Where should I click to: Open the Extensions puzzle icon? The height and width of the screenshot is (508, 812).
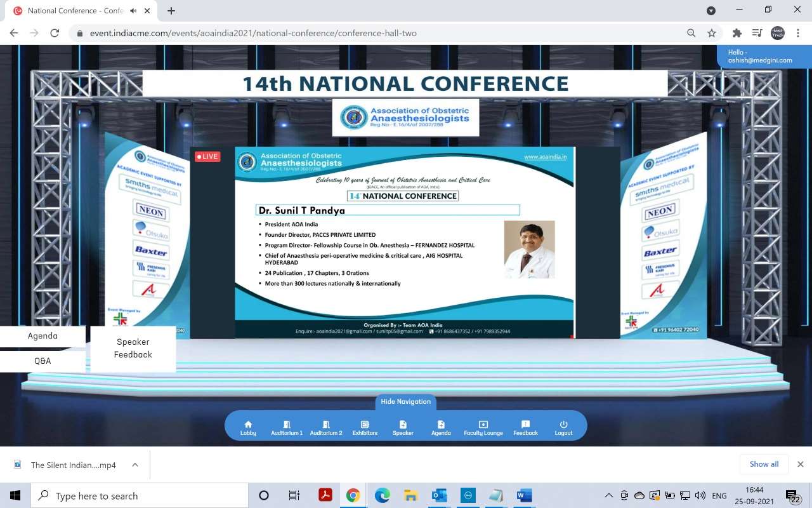(737, 33)
